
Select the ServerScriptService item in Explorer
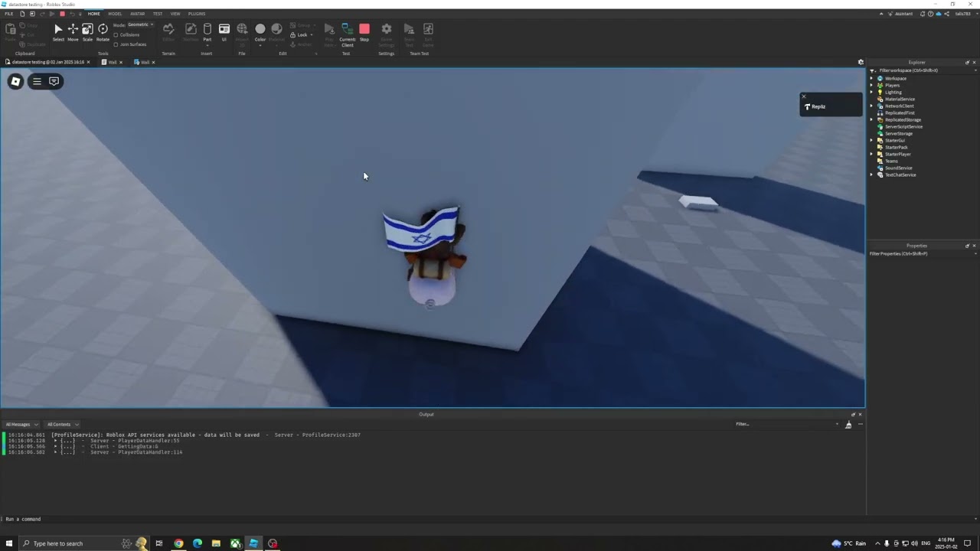903,126
